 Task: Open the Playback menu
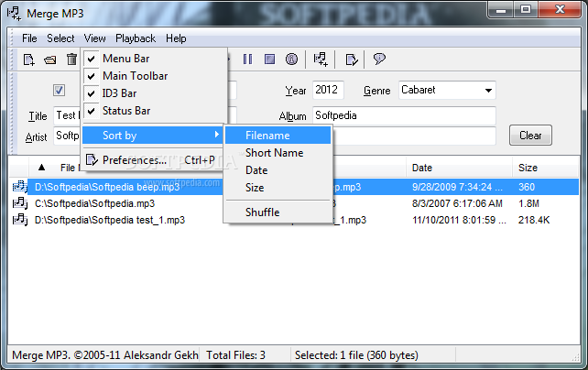tap(136, 38)
